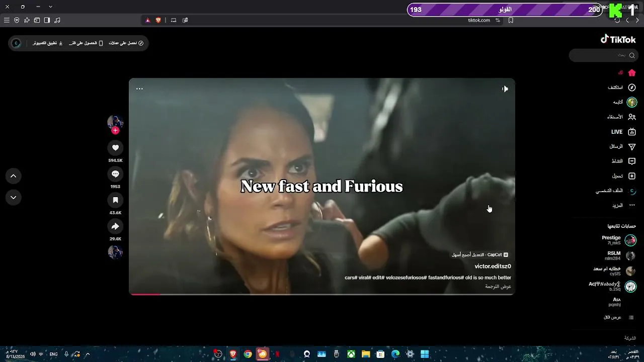Share the video using the arrow icon
The height and width of the screenshot is (362, 644).
(x=115, y=226)
